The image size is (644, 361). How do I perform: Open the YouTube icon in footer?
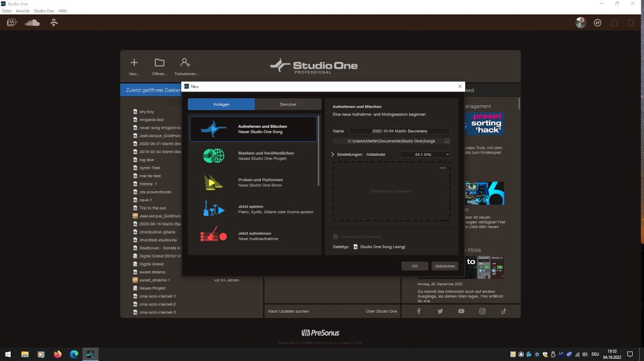(x=461, y=311)
